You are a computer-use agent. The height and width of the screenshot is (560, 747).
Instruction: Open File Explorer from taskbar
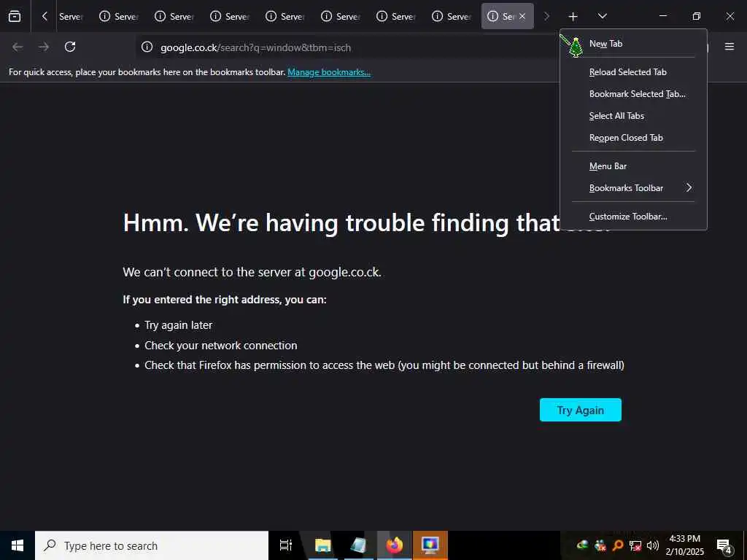pyautogui.click(x=322, y=545)
